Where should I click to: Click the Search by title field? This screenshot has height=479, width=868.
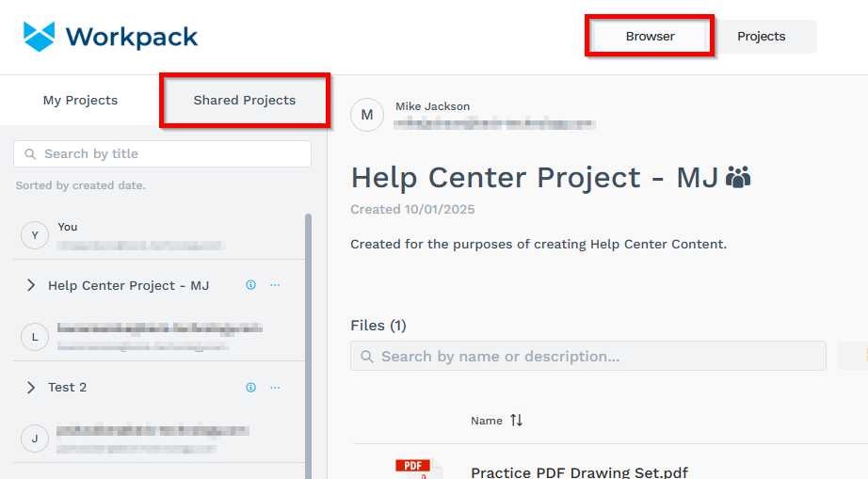click(162, 154)
